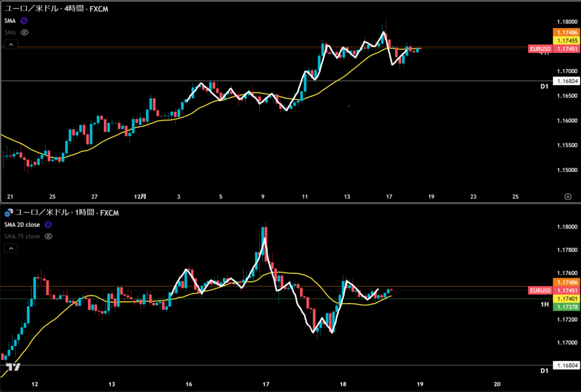Collapse the indicator legend in 1-hour chart
The width and height of the screenshot is (581, 392).
(x=11, y=248)
